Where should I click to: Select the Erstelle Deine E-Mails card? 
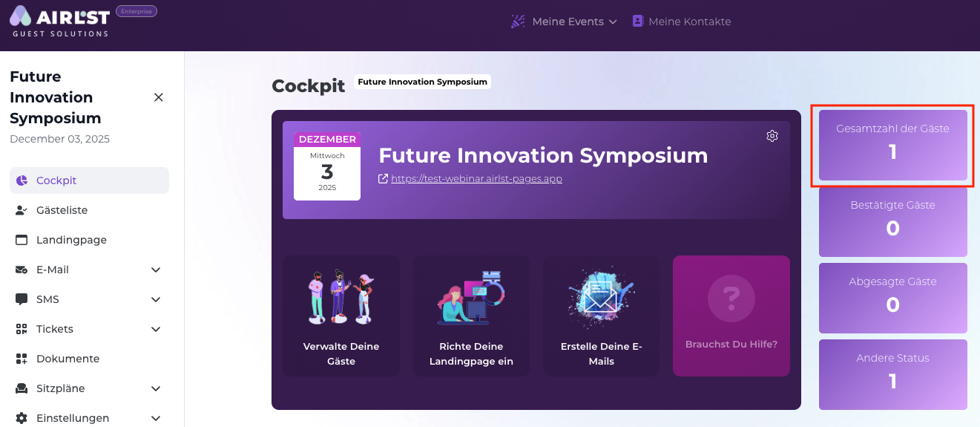point(601,316)
